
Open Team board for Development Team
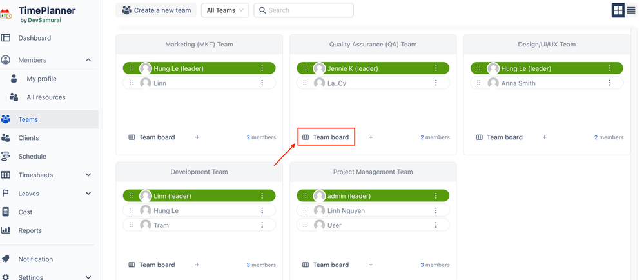click(x=151, y=265)
